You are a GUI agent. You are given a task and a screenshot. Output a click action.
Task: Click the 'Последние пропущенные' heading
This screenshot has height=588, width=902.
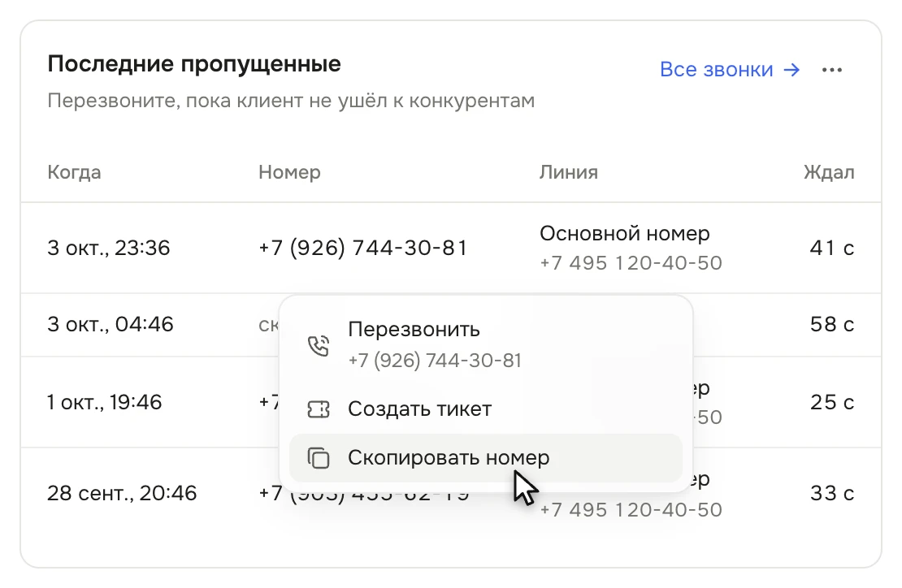click(x=194, y=64)
